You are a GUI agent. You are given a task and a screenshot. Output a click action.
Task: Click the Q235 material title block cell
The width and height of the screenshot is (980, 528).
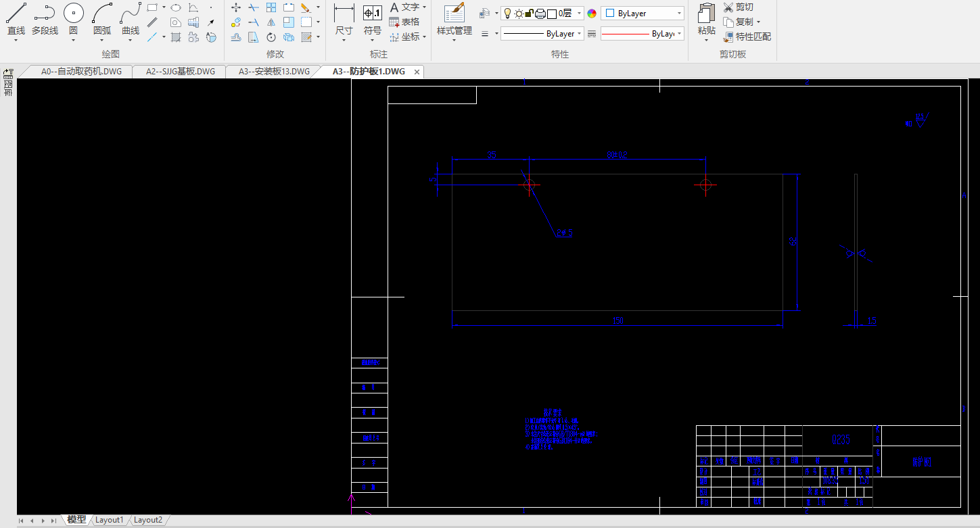pyautogui.click(x=841, y=440)
